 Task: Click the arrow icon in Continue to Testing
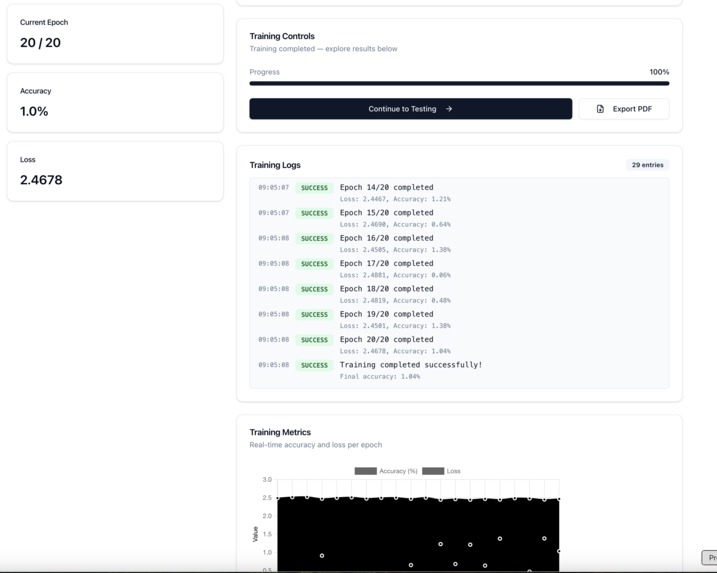point(449,109)
